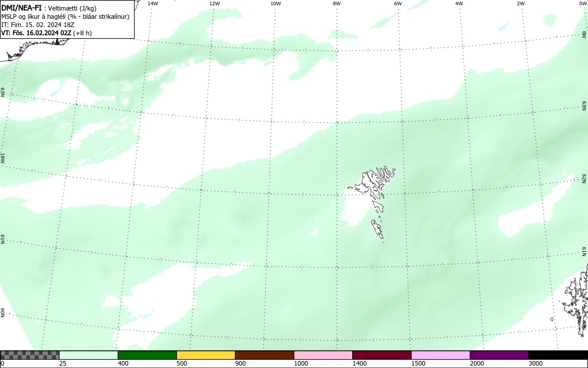Image resolution: width=588 pixels, height=368 pixels.
Task: Click the 18W longitude label
Action: pos(2,158)
